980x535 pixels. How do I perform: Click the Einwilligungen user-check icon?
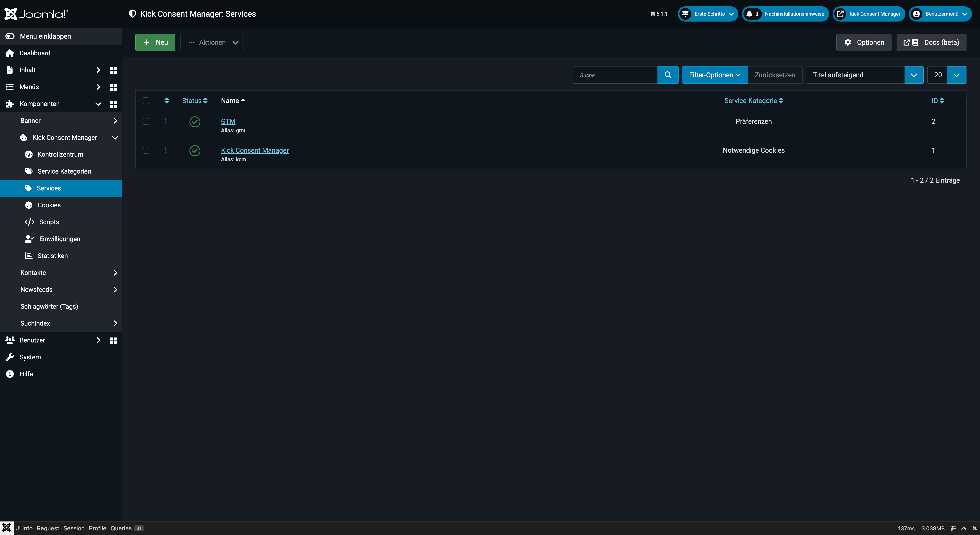29,239
